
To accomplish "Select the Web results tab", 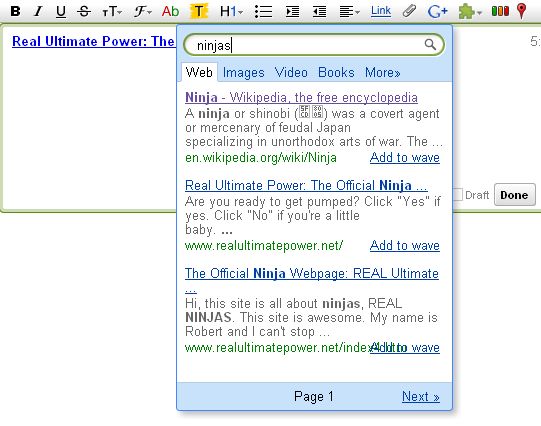I will [x=199, y=72].
